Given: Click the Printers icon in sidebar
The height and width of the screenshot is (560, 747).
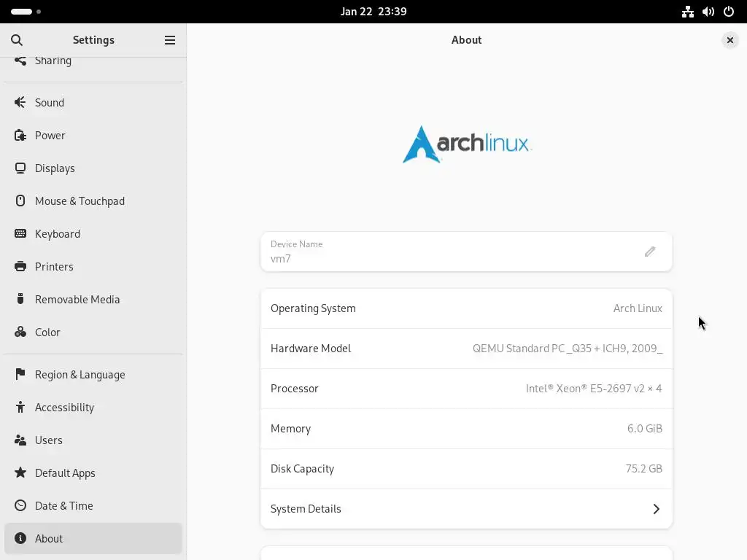Looking at the screenshot, I should [20, 266].
